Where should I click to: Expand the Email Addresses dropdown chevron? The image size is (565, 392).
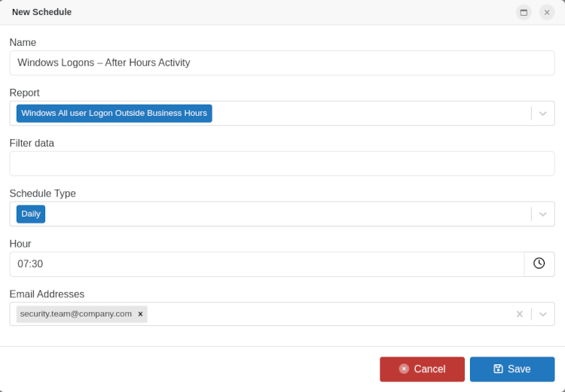(542, 314)
